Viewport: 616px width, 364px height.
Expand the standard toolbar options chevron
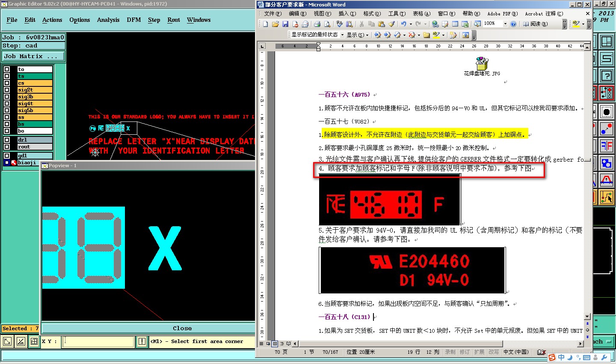coord(565,24)
